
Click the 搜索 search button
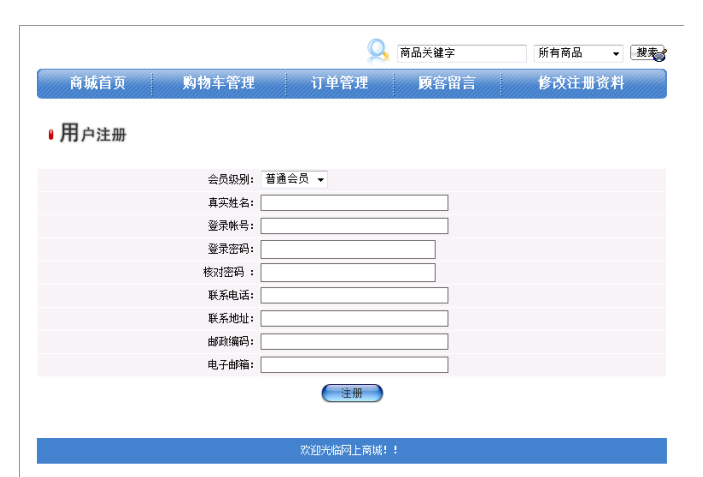pyautogui.click(x=648, y=53)
